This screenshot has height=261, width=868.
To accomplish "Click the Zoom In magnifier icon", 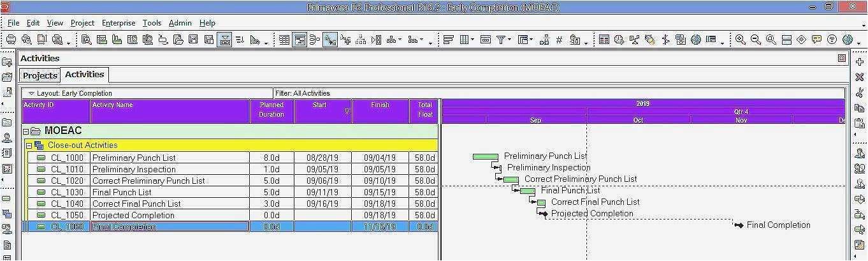I will [x=741, y=40].
